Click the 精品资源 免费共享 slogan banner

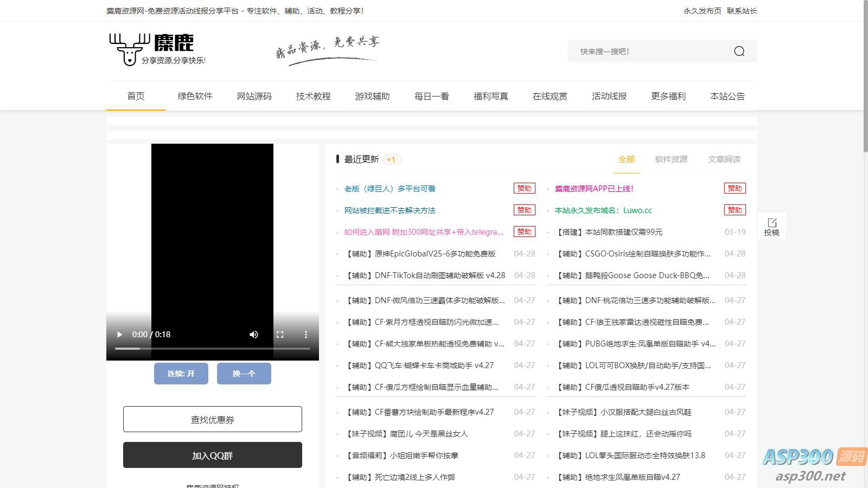pyautogui.click(x=327, y=50)
